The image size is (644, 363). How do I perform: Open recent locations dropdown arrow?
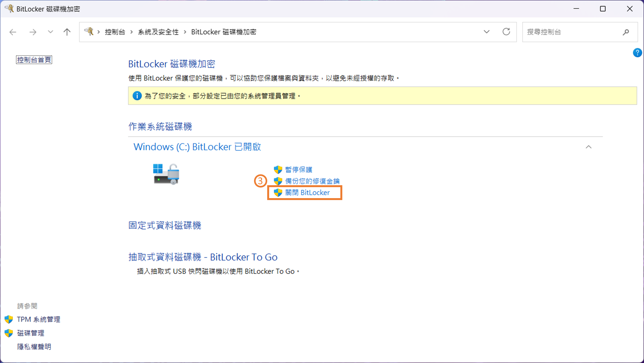[50, 32]
